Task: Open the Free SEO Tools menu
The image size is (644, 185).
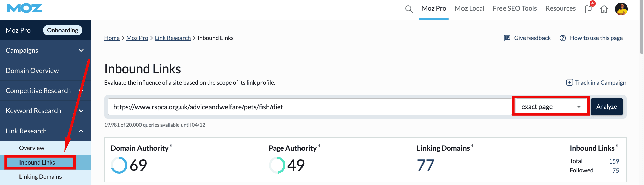Action: click(515, 9)
